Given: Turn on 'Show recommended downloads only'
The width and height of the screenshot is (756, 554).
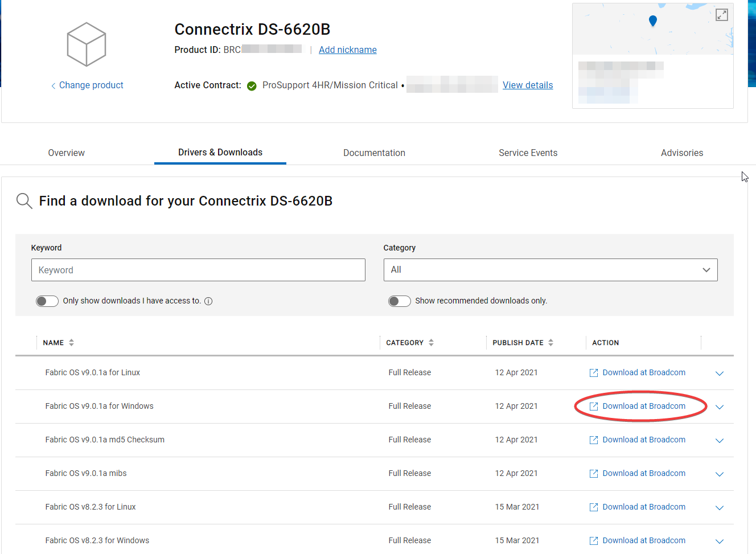Looking at the screenshot, I should pos(399,301).
